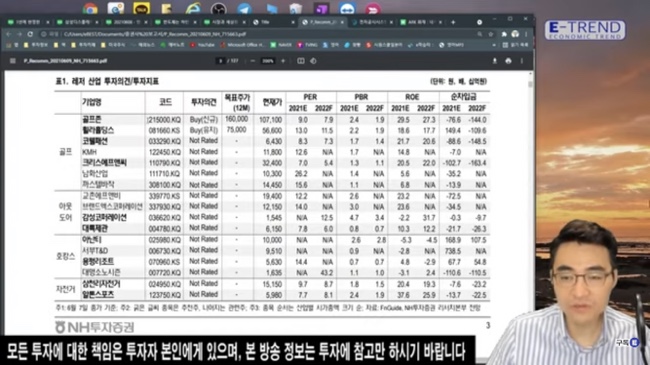The height and width of the screenshot is (365, 650).
Task: Close the Title tab
Action: [293, 22]
